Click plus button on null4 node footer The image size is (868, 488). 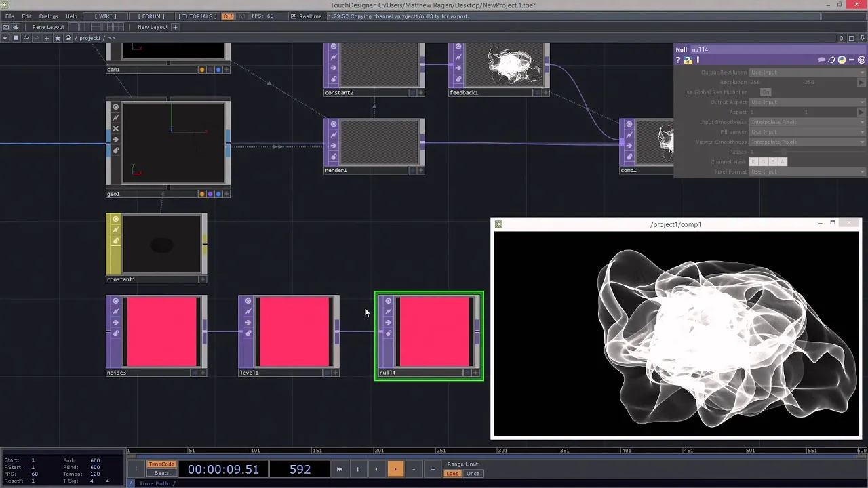[475, 373]
